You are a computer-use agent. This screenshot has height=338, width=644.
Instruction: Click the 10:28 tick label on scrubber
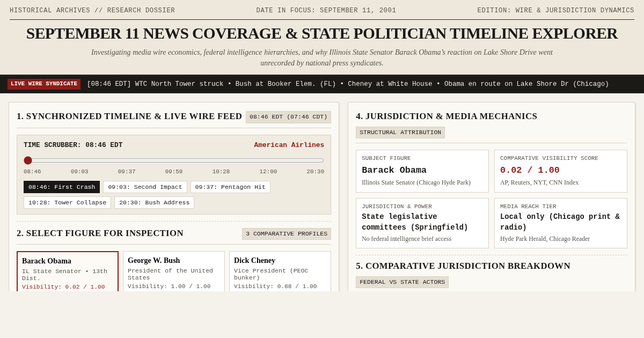(x=221, y=172)
